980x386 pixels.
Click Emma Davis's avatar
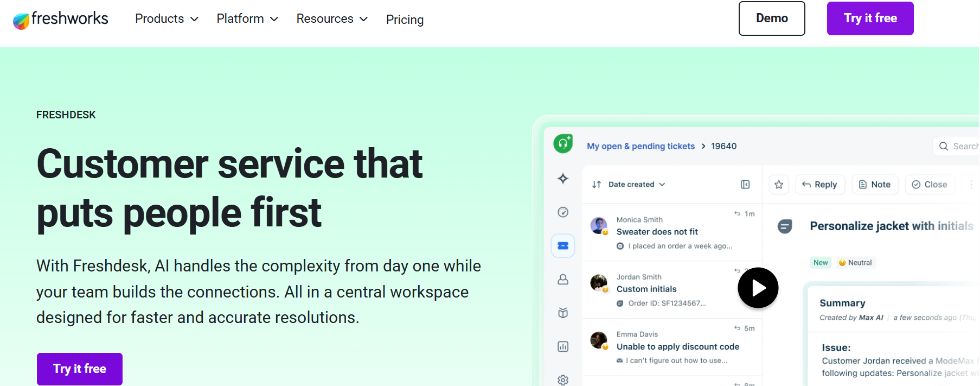click(599, 340)
